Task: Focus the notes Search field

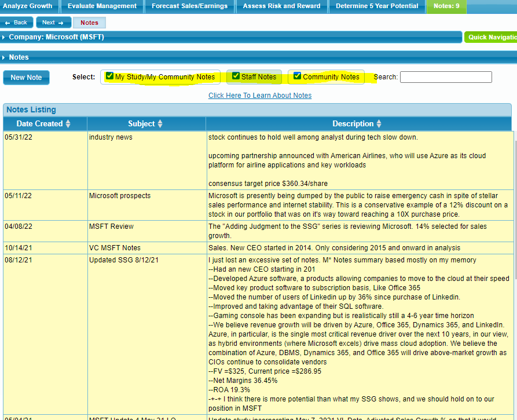Action: point(446,77)
